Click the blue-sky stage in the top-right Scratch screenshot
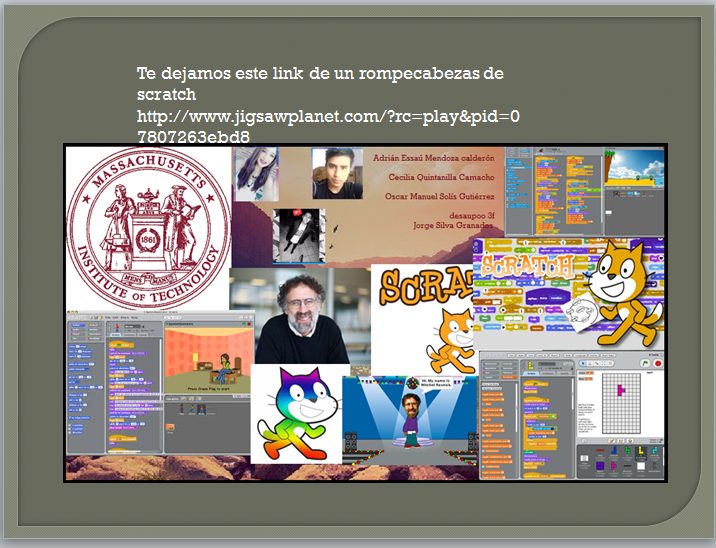The image size is (716, 548). point(635,167)
